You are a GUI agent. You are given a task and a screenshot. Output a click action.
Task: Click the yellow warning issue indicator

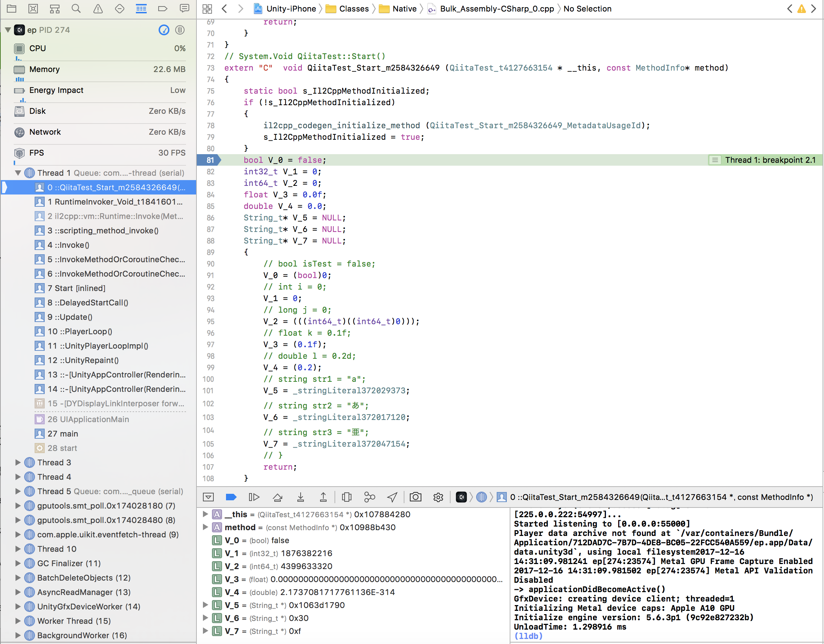tap(801, 9)
